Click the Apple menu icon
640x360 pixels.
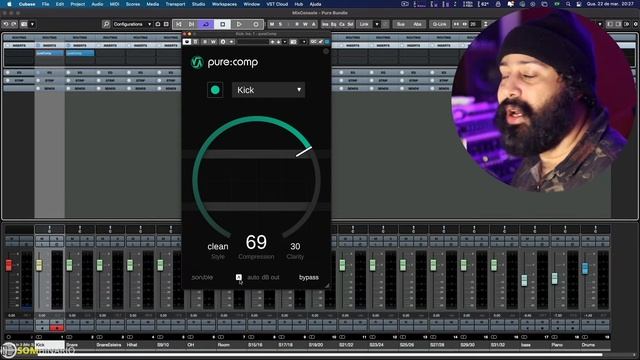tap(9, 4)
